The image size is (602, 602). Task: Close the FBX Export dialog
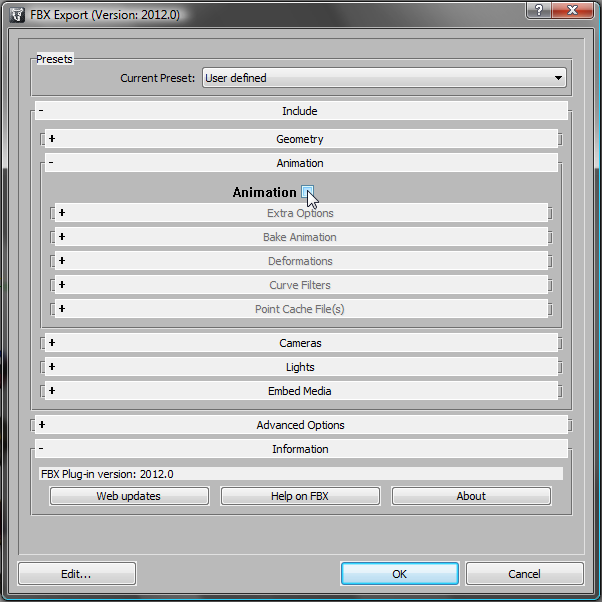tap(572, 10)
